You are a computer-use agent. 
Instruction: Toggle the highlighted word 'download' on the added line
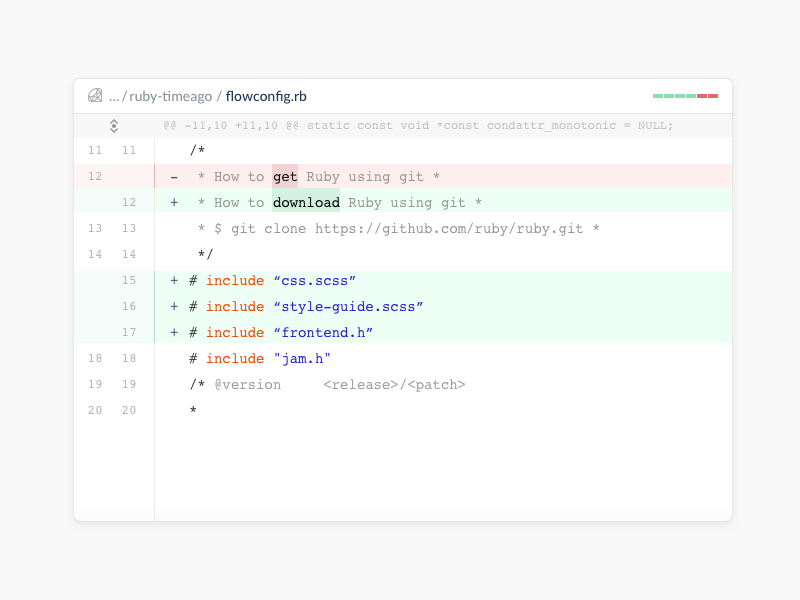pos(305,202)
